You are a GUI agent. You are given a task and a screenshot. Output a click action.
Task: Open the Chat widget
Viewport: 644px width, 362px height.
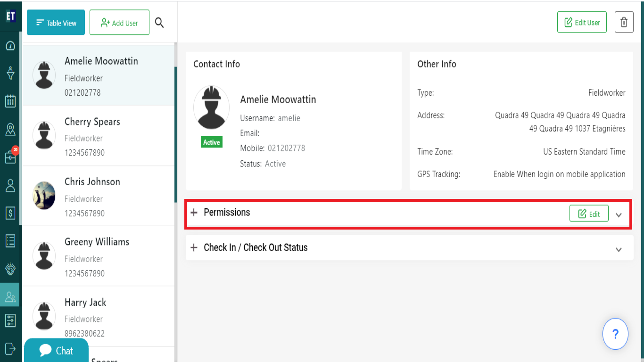pos(56,350)
